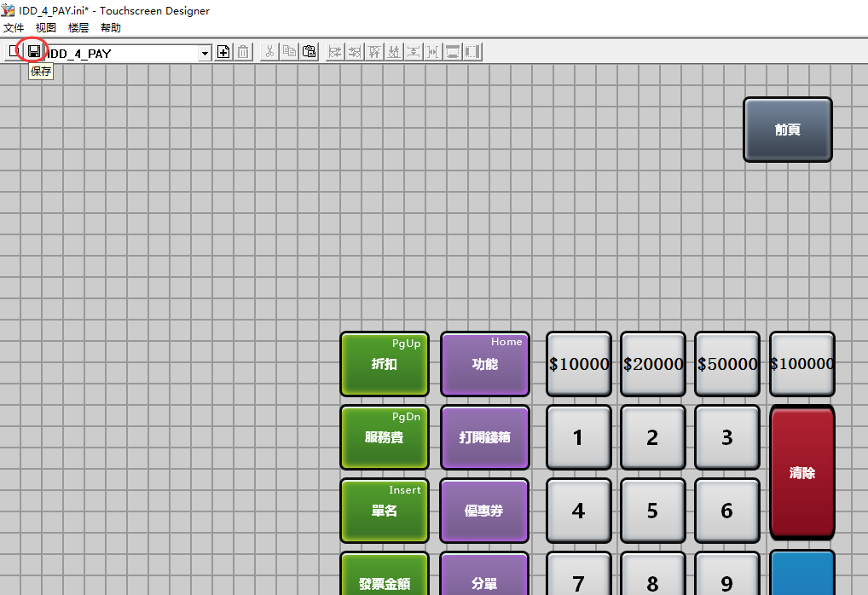Viewport: 868px width, 595px height.
Task: Select the numeric key 5
Action: (x=652, y=511)
